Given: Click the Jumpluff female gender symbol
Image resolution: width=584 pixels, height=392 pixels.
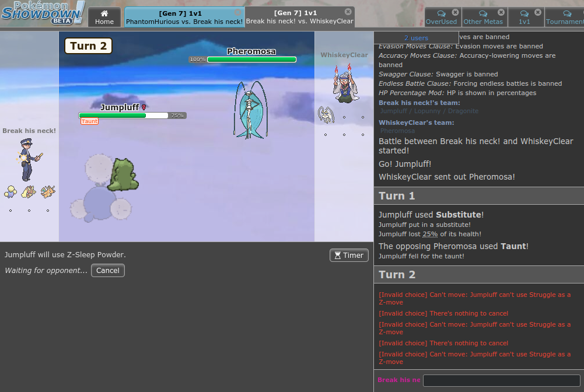Looking at the screenshot, I should (144, 107).
